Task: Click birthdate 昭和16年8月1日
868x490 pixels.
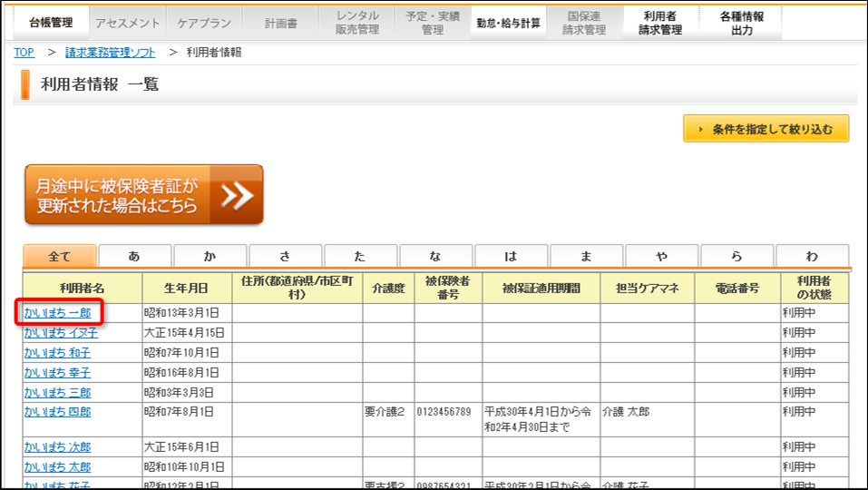Action: pos(181,373)
